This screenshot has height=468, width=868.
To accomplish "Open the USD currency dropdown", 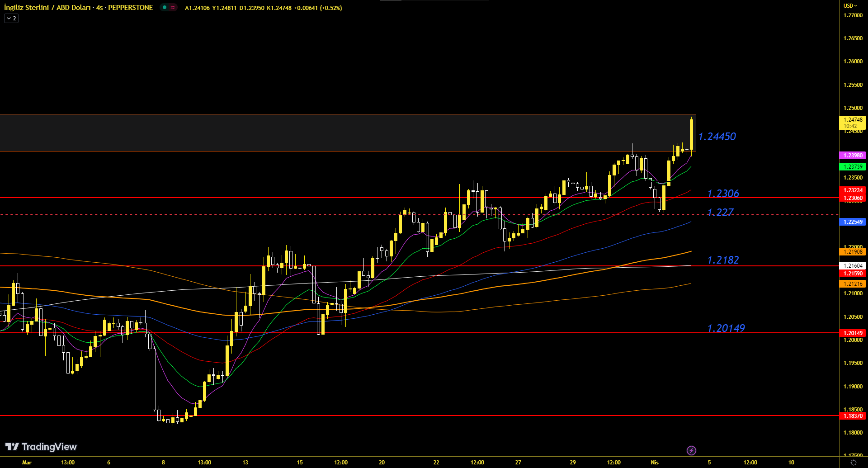I will [850, 6].
